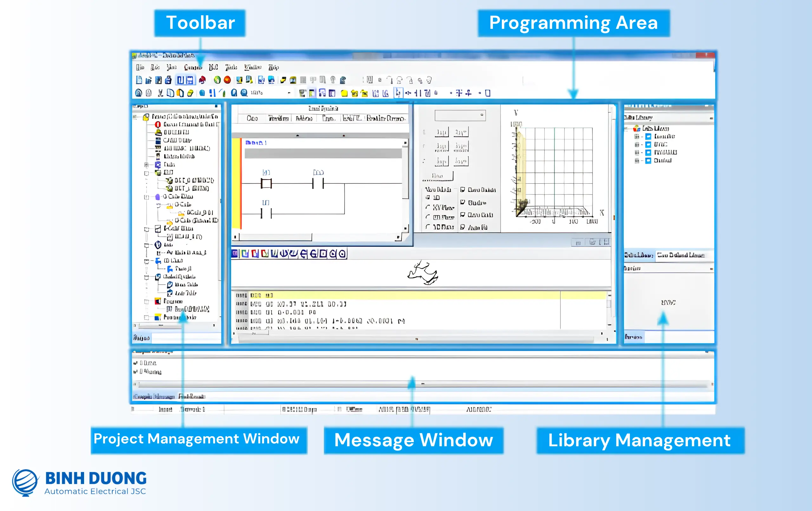The height and width of the screenshot is (511, 812).
Task: Switch to the first tab at the message window bottom
Action: point(154,396)
